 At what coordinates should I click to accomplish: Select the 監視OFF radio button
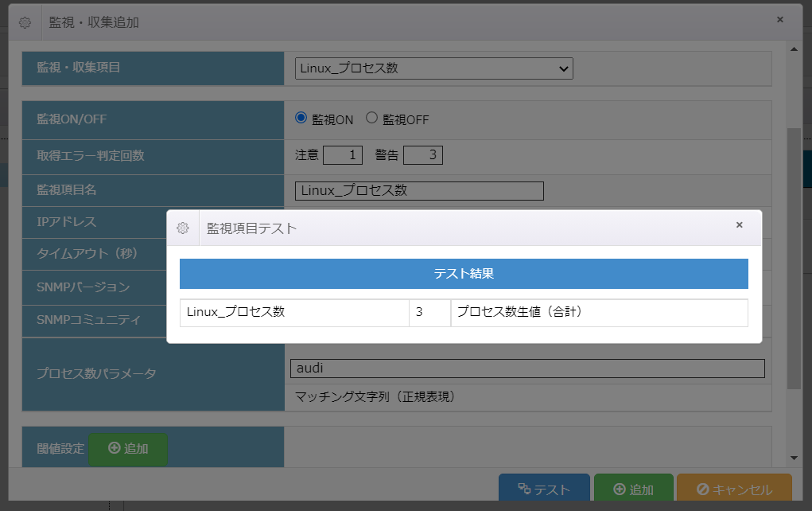(x=371, y=119)
